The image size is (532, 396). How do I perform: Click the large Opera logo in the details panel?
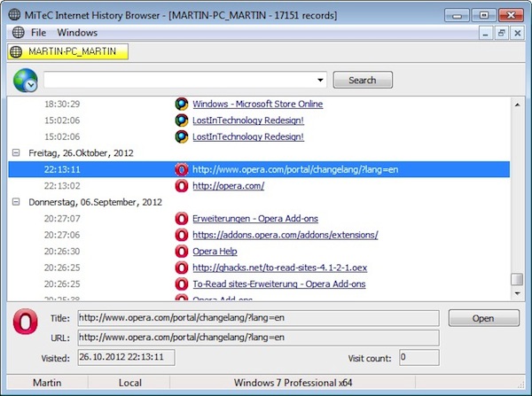[26, 322]
